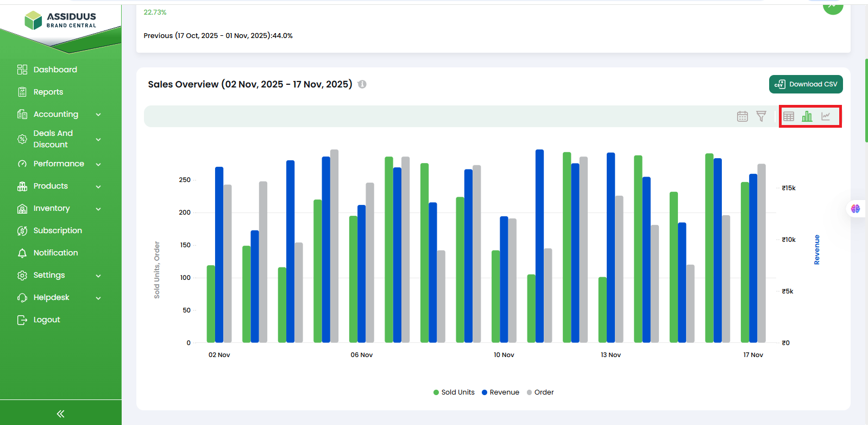
Task: Switch to line chart view icon
Action: pos(826,116)
